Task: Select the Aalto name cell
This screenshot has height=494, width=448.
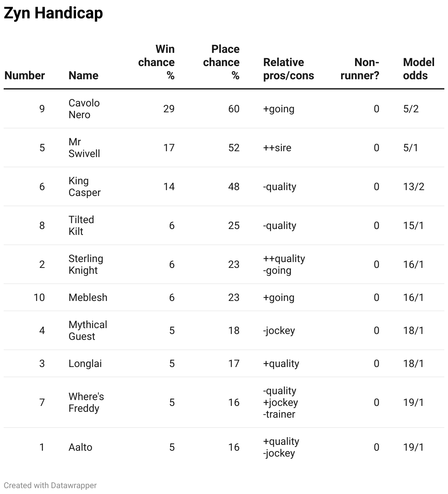Action: pos(80,447)
